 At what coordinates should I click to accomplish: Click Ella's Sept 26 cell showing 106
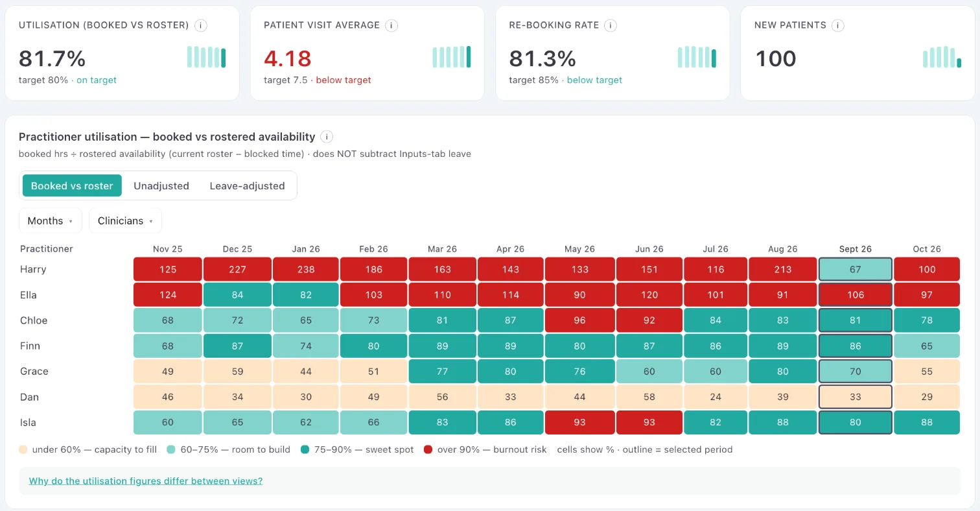tap(856, 295)
